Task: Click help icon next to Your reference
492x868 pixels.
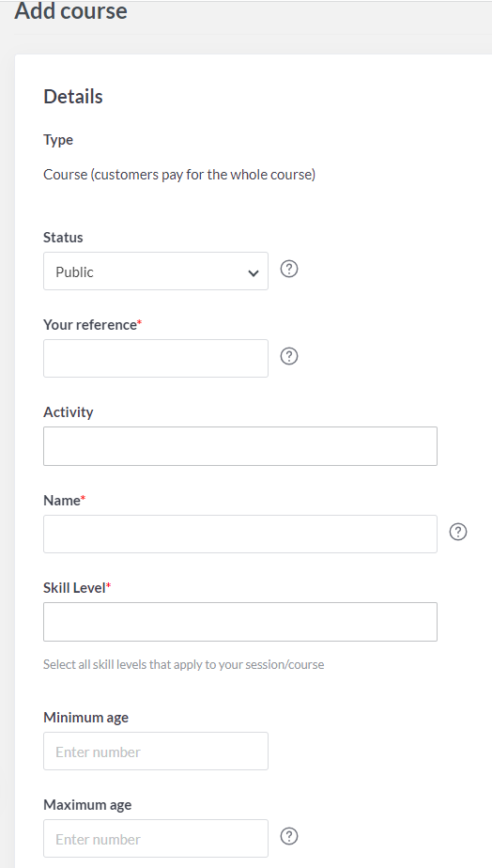Action: point(289,357)
